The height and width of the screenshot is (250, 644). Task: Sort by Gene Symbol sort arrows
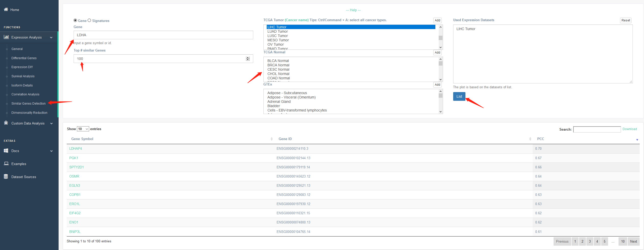[x=272, y=139]
